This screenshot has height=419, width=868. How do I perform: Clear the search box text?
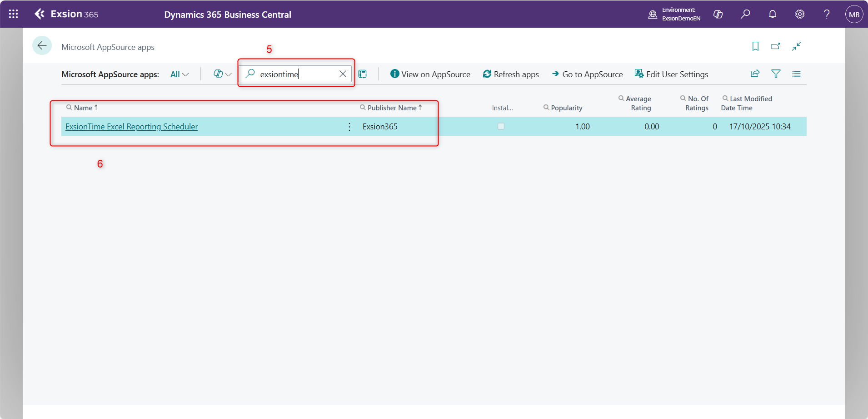343,74
